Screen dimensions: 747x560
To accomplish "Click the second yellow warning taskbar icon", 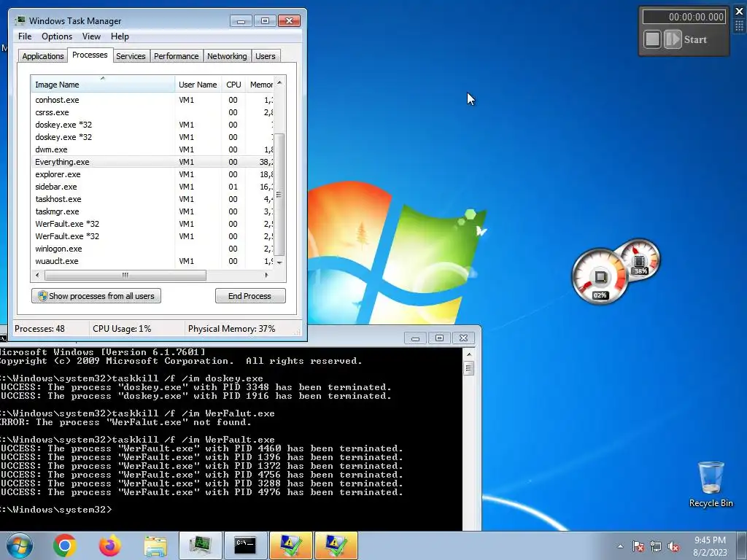I will (x=336, y=545).
